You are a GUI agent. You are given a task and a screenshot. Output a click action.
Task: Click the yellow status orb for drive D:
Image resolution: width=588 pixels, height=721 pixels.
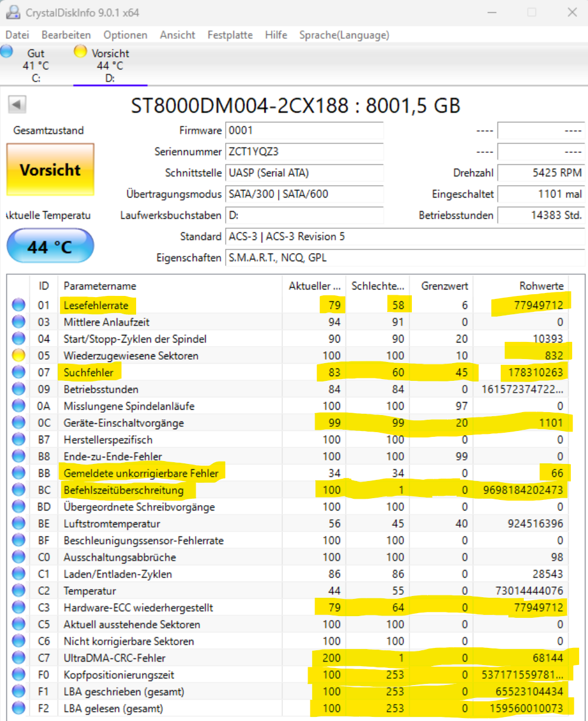point(80,51)
